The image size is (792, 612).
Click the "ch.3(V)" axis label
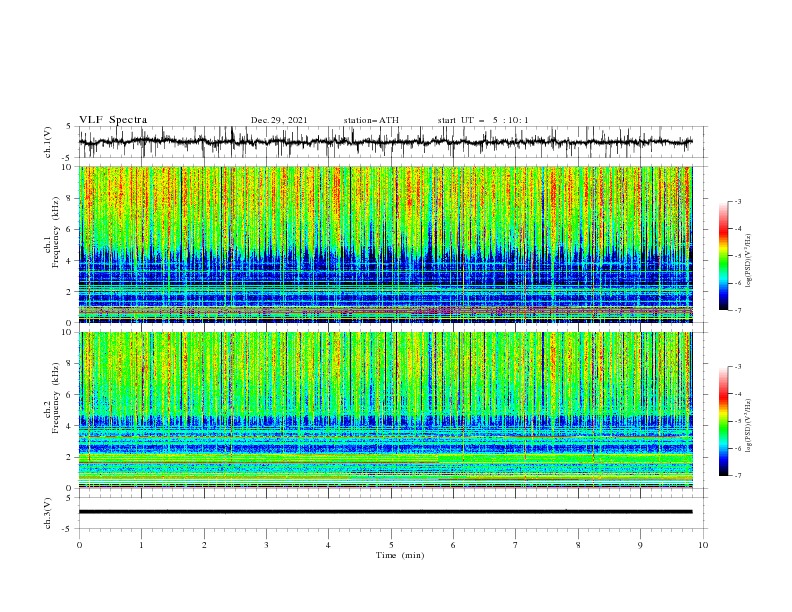pos(48,513)
